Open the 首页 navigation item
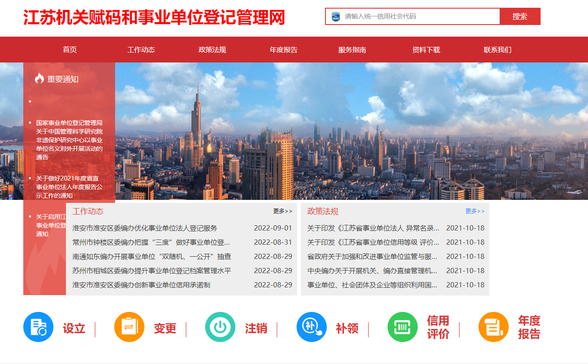Screen dimensions: 588x364 tap(70, 50)
